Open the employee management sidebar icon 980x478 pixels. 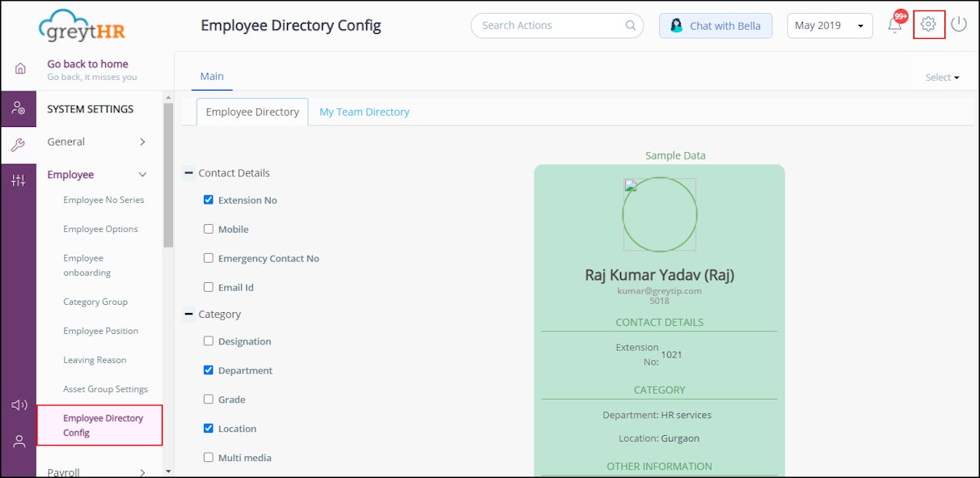click(x=19, y=108)
